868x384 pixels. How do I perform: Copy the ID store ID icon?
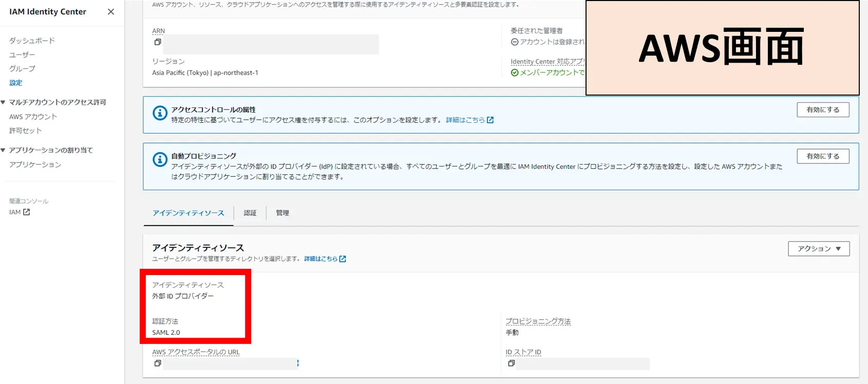click(511, 363)
